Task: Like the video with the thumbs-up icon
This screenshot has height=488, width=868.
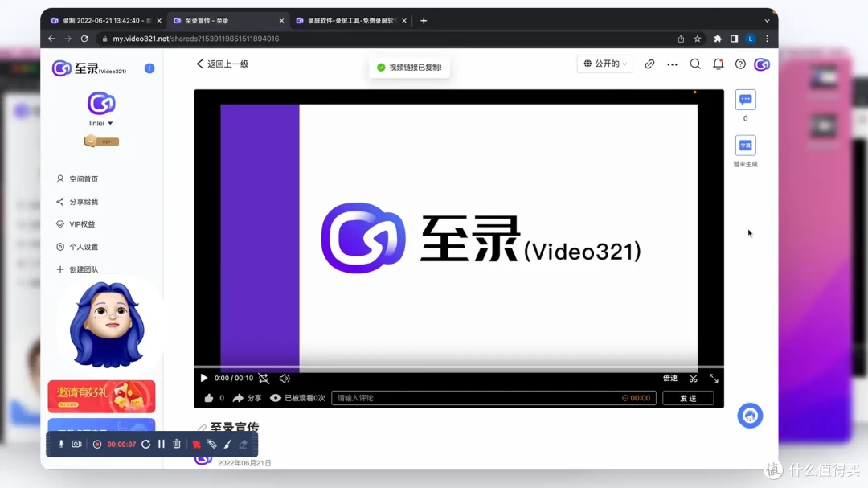Action: pos(209,398)
